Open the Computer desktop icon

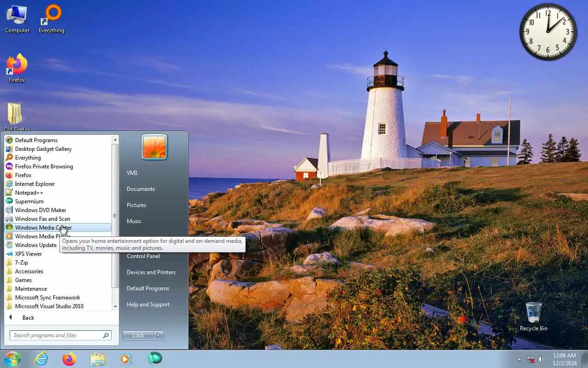coord(17,19)
